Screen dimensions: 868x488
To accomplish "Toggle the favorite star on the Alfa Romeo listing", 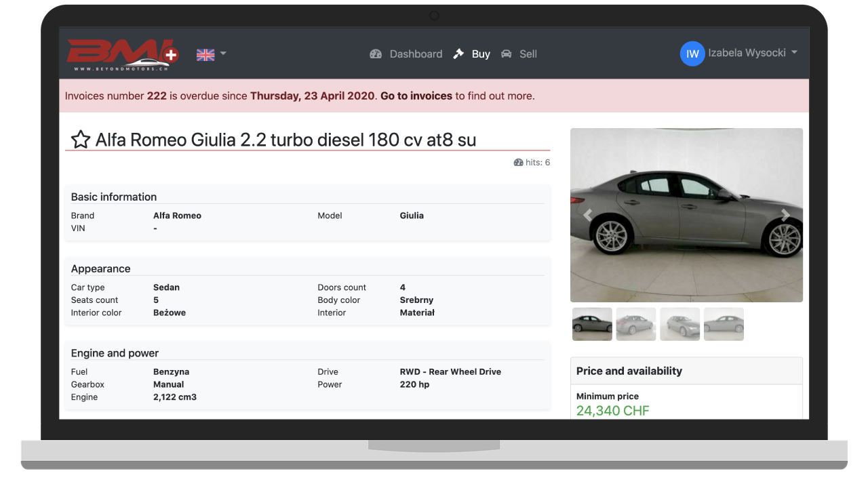I will click(x=80, y=139).
